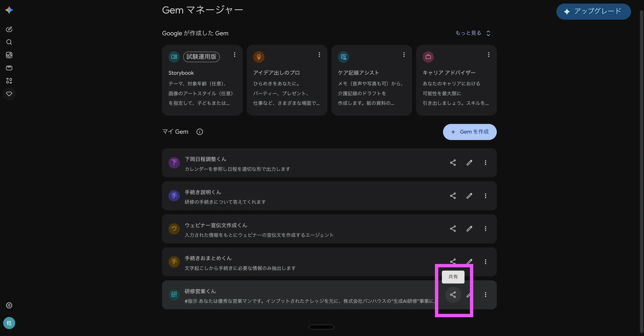The image size is (644, 336).
Task: Open more options on Storybook card
Action: point(235,55)
